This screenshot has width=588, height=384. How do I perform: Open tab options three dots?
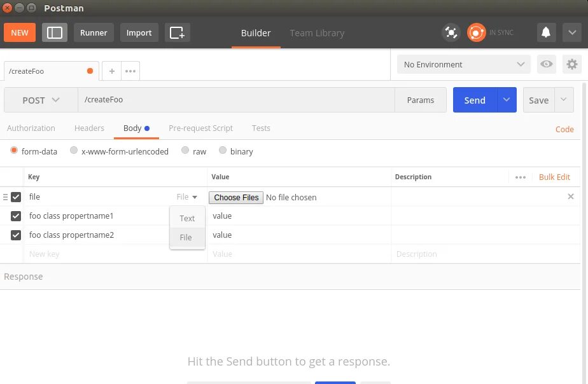coord(130,71)
